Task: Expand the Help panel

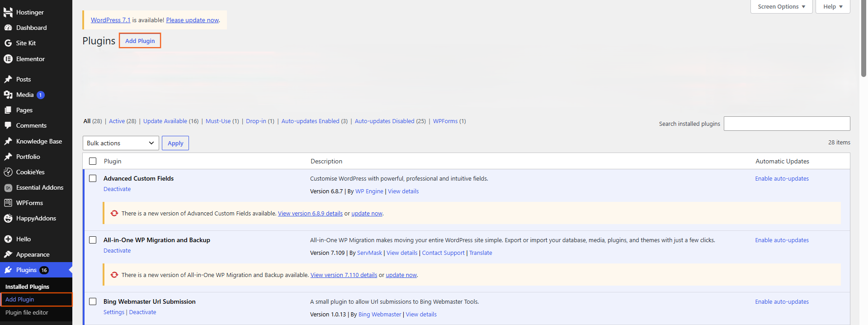Action: [x=833, y=6]
